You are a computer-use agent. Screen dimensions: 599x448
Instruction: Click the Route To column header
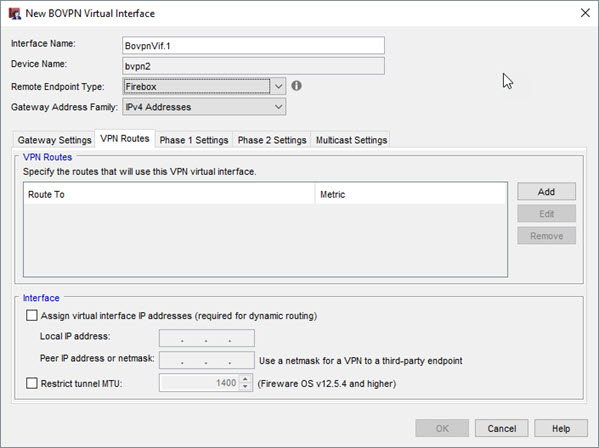169,194
